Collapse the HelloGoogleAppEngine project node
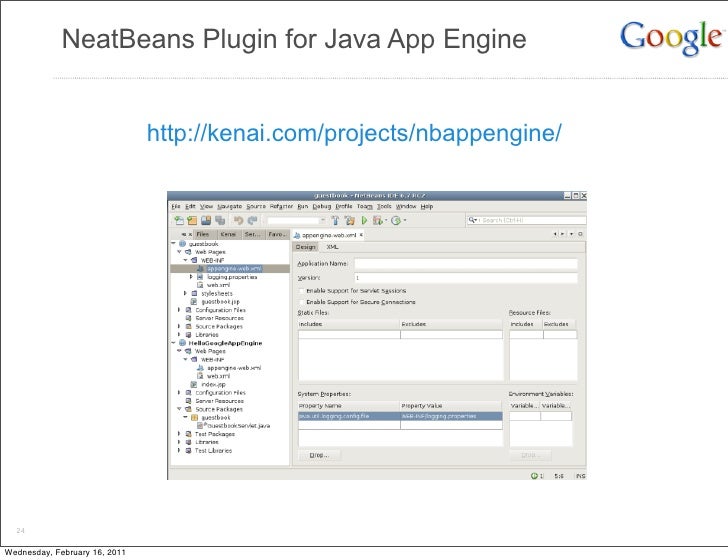 tap(174, 343)
